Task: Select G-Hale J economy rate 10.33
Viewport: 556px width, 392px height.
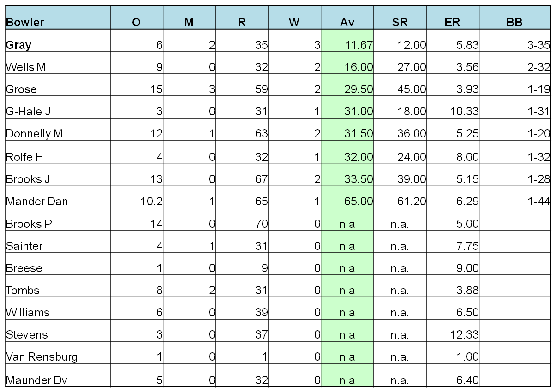Action: tap(453, 111)
